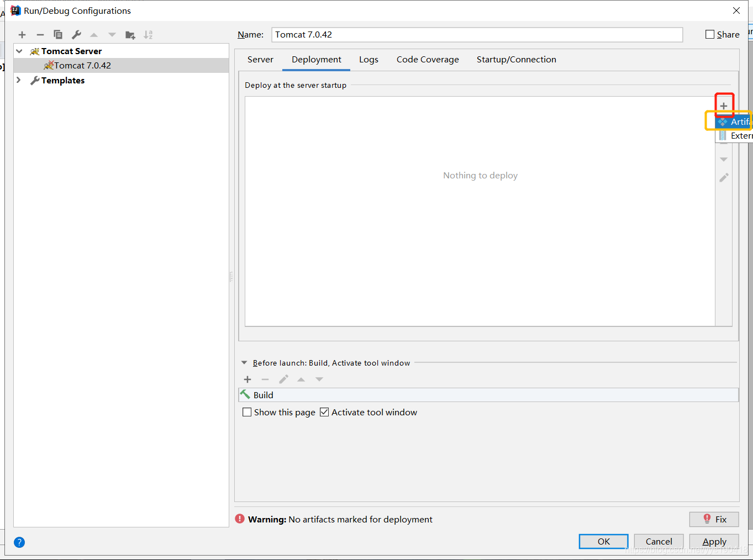Screen dimensions: 753x560
Task: Collapse the Before launch section
Action: click(244, 363)
